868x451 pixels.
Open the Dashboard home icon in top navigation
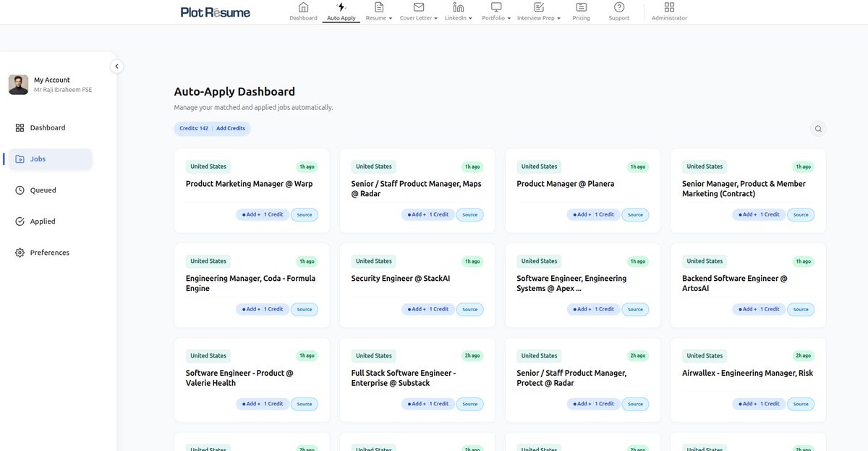tap(303, 7)
